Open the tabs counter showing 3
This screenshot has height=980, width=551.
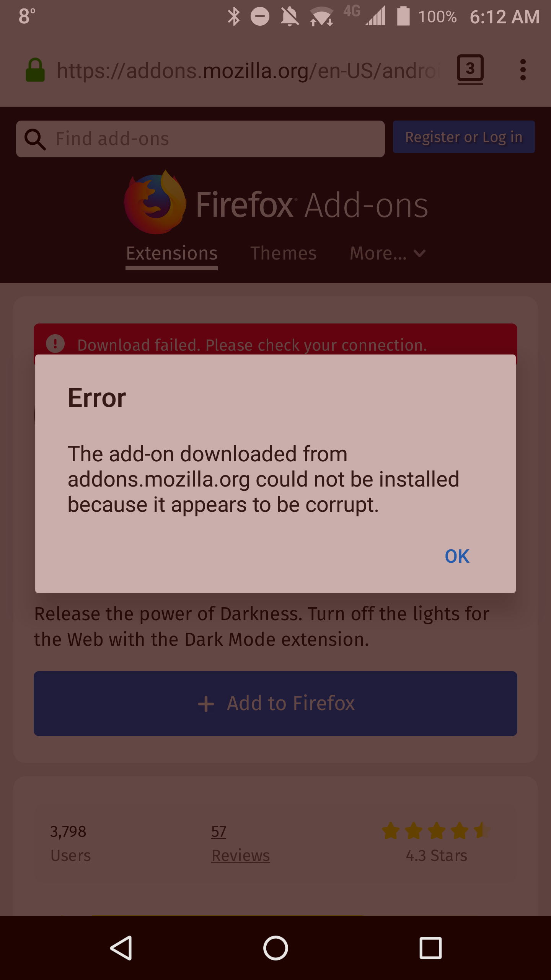(x=470, y=70)
